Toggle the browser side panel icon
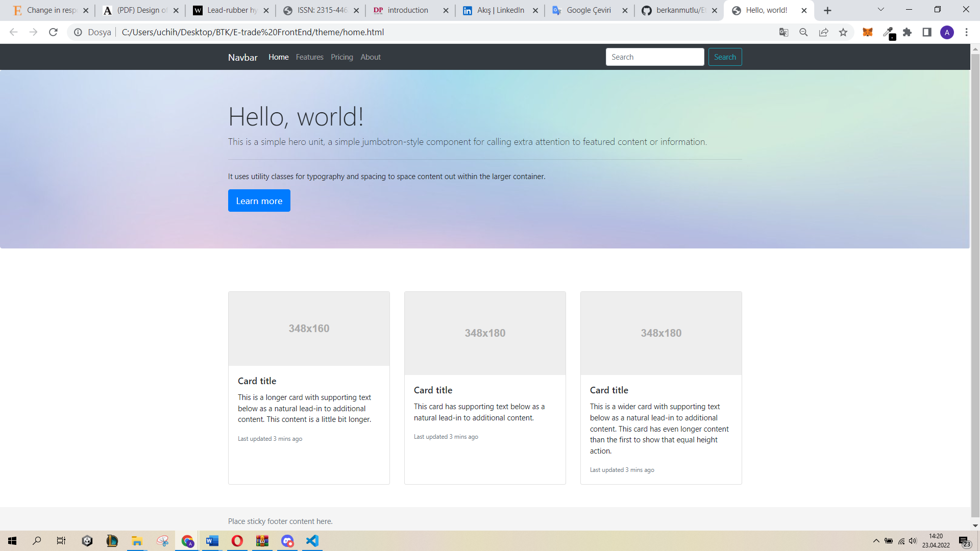This screenshot has height=551, width=980. coord(927,32)
